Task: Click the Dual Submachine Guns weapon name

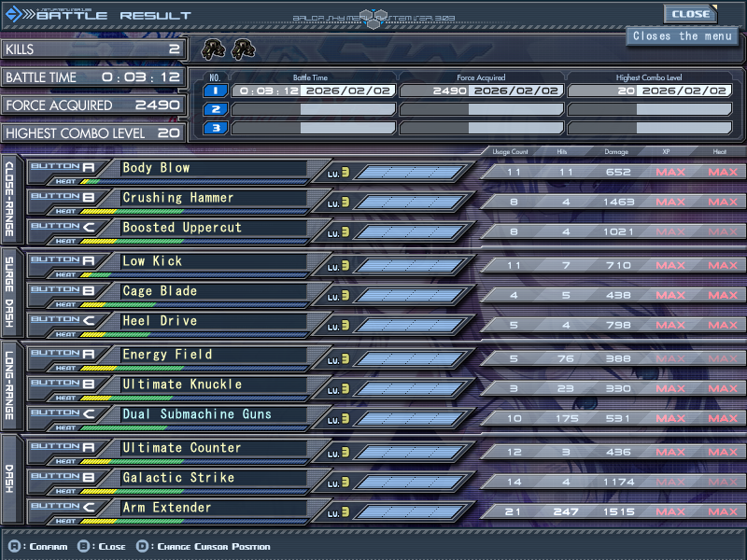Action: click(x=197, y=414)
